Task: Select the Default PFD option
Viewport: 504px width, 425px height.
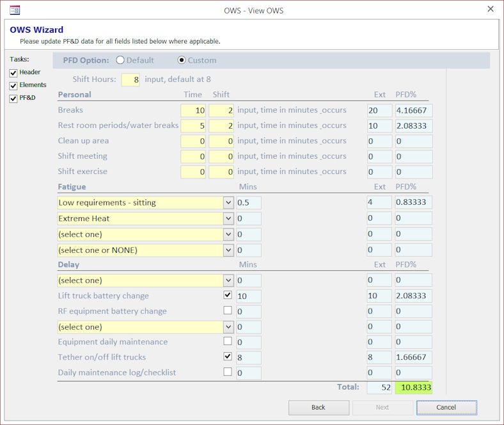Action: [120, 60]
